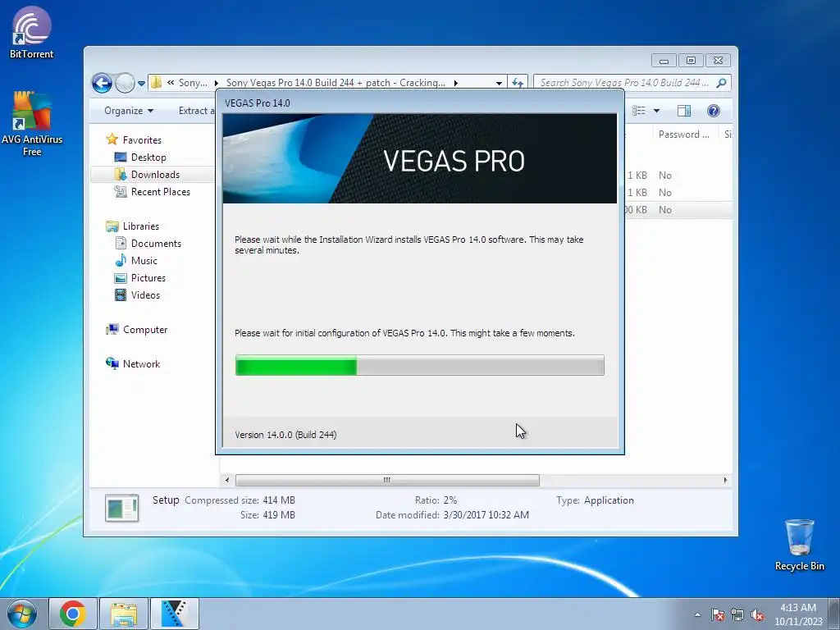Click the 1 KB No row first file
840x630 pixels.
678,176
